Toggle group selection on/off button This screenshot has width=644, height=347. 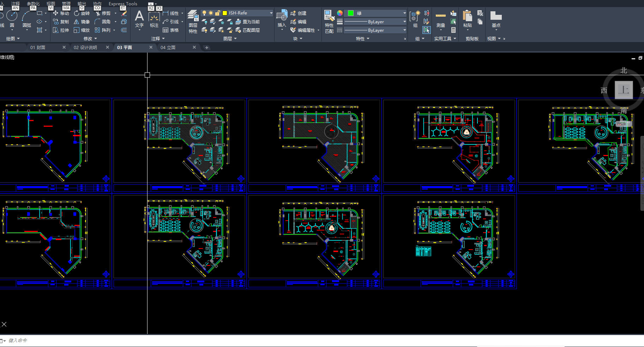click(x=427, y=30)
